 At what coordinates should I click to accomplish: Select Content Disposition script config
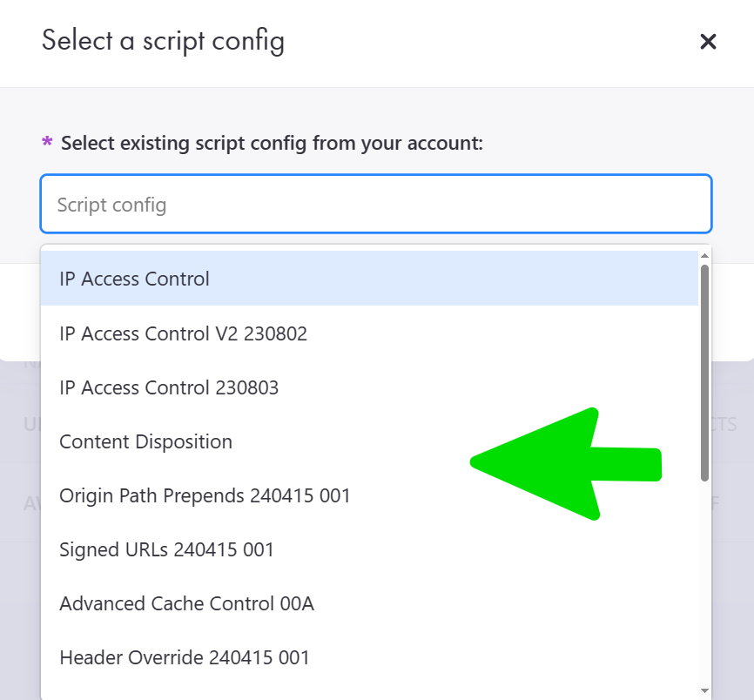click(145, 441)
